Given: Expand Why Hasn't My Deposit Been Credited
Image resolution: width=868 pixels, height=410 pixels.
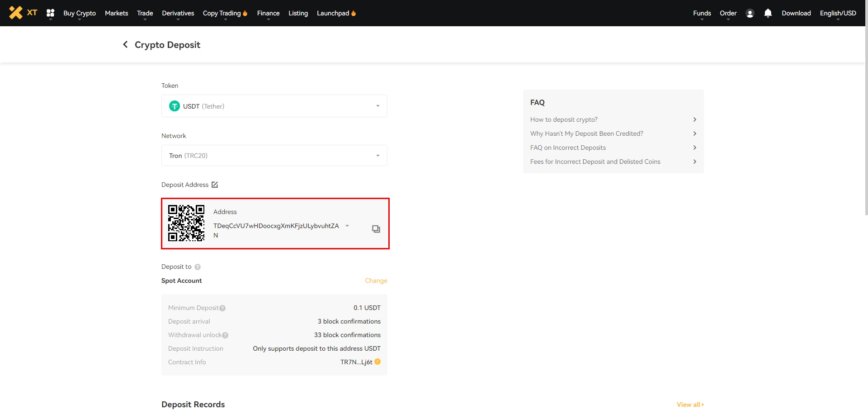Looking at the screenshot, I should point(613,133).
